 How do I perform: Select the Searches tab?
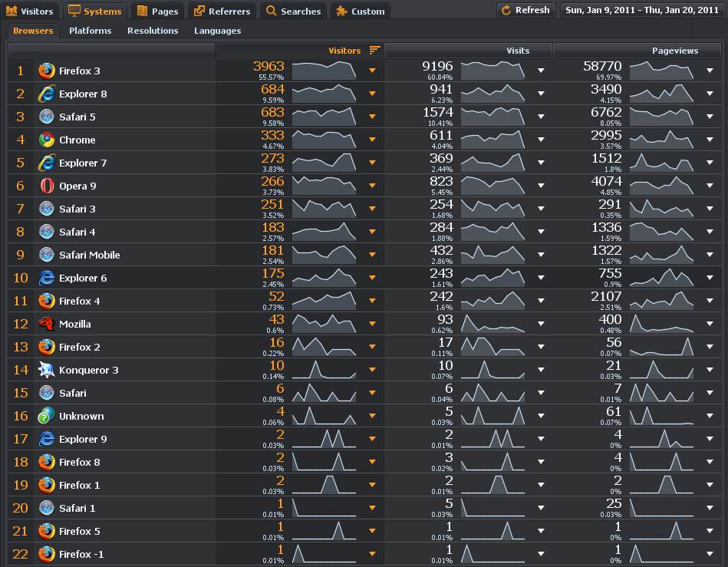293,11
